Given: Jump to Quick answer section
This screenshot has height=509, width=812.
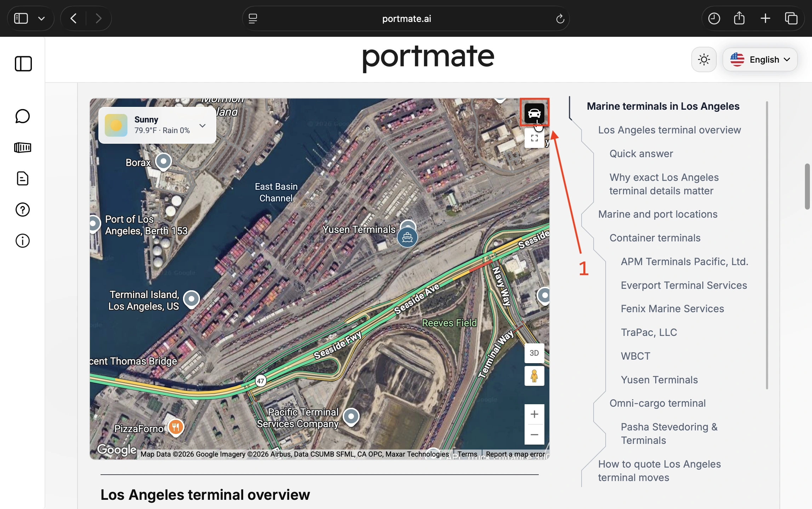Looking at the screenshot, I should pyautogui.click(x=641, y=154).
